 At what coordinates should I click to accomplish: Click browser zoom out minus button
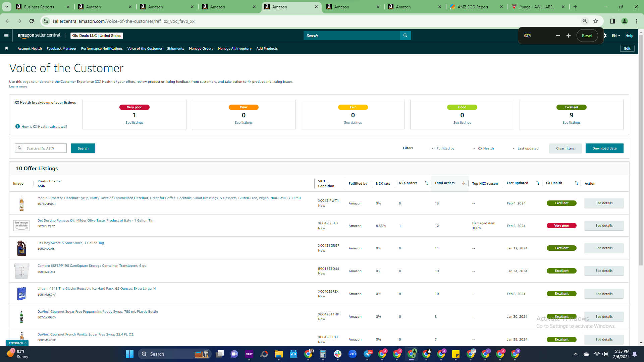point(558,36)
